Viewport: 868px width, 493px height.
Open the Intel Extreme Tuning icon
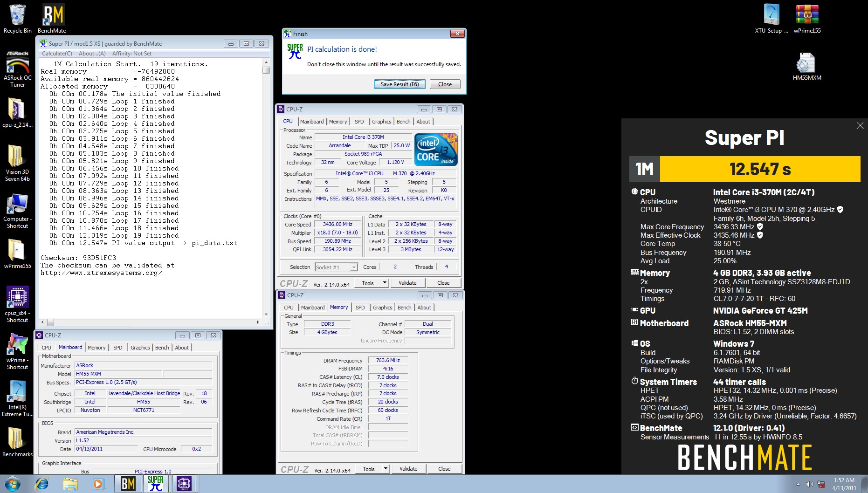[x=18, y=398]
